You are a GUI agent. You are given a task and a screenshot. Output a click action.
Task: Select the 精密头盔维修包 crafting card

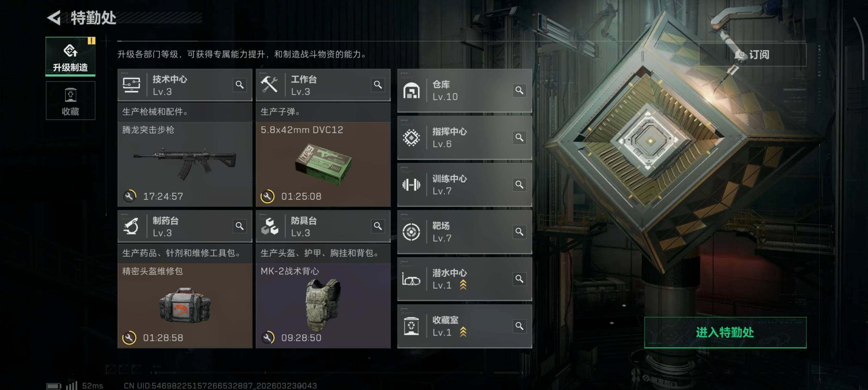click(x=185, y=305)
